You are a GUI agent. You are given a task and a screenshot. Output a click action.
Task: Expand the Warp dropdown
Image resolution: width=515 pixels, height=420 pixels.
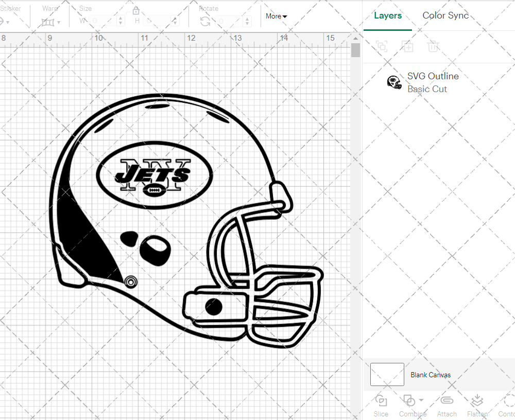tap(51, 22)
